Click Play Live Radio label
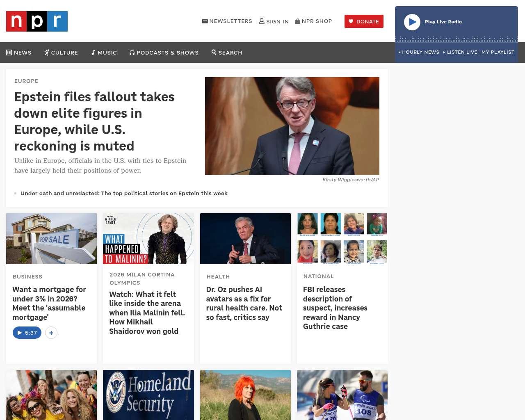The image size is (525, 420). 443,22
